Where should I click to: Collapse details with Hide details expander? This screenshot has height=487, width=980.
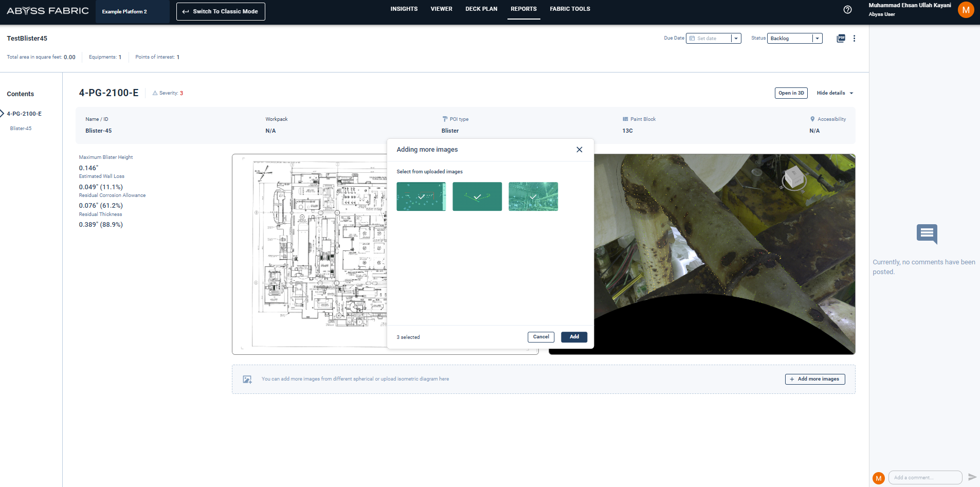(x=834, y=93)
